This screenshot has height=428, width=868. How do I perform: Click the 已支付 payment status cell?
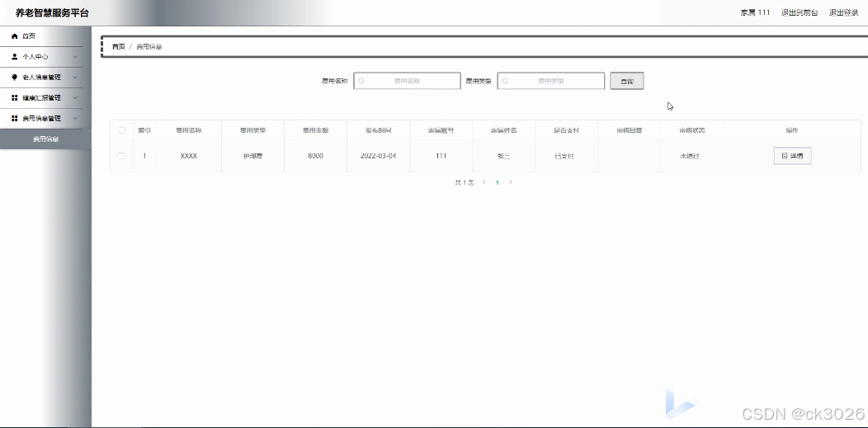[x=564, y=156]
